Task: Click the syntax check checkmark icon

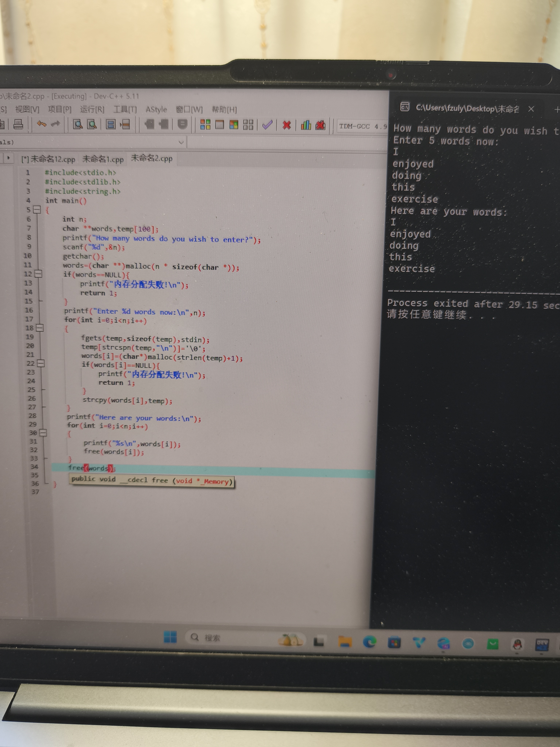Action: [x=267, y=125]
